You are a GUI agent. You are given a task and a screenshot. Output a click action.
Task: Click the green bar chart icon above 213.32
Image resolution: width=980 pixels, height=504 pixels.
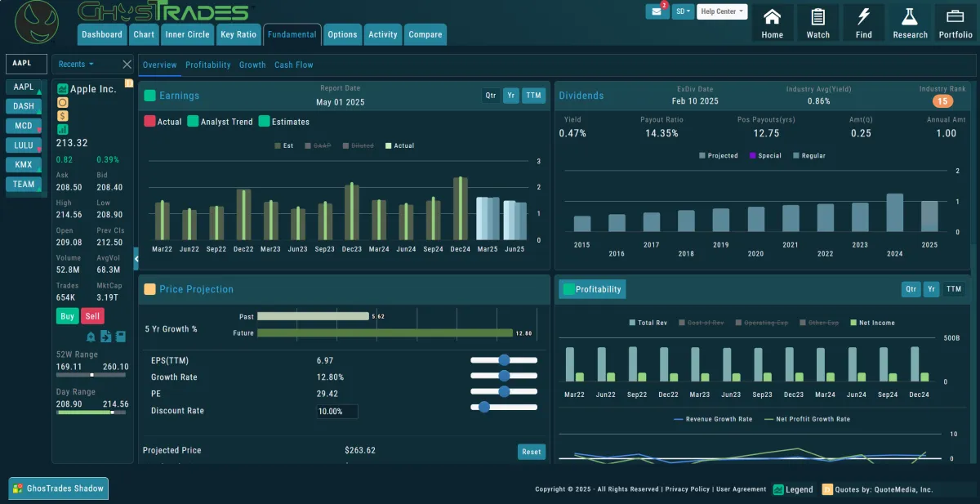click(x=63, y=129)
